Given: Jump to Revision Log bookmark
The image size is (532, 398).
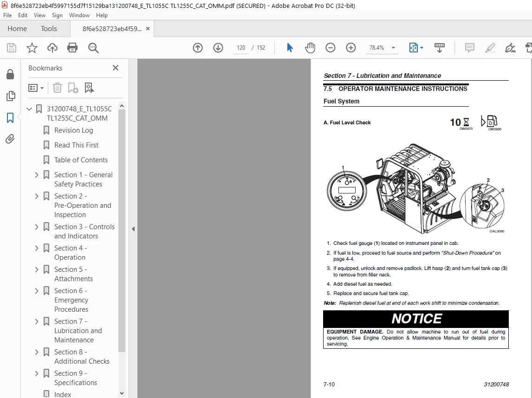Looking at the screenshot, I should pos(74,130).
